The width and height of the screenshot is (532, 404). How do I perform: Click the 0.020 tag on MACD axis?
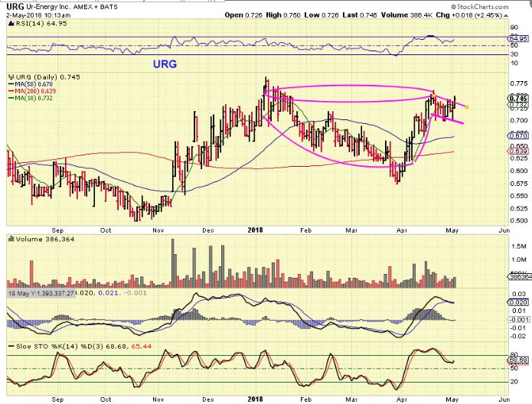pyautogui.click(x=518, y=302)
